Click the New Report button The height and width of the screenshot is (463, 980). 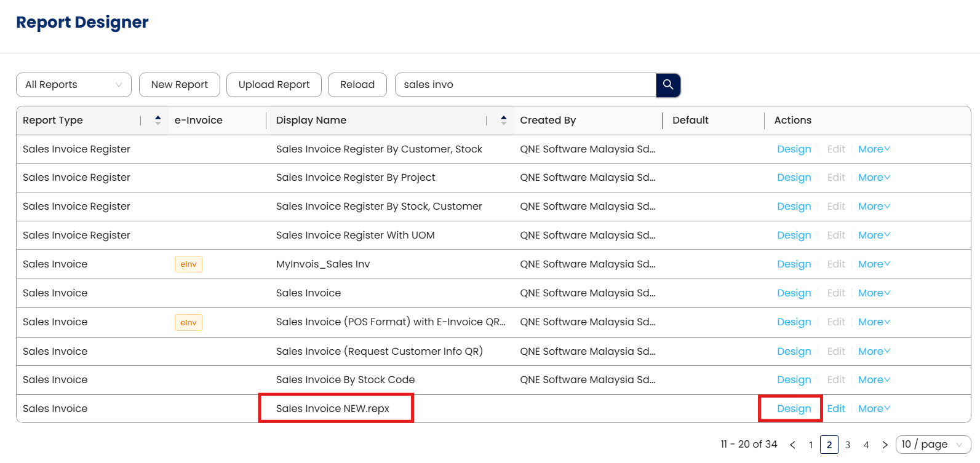[x=180, y=85]
